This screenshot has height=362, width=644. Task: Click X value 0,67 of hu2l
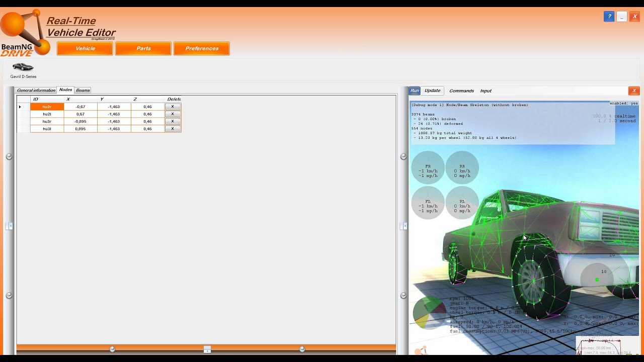(80, 114)
